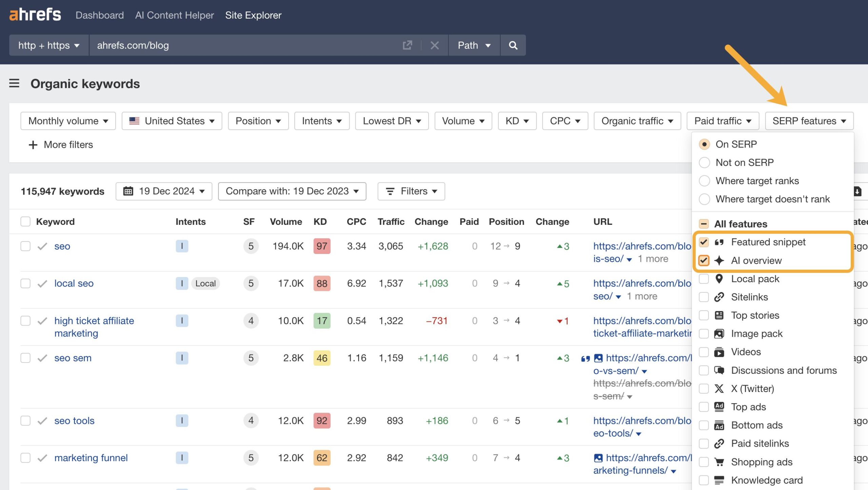Click the Bottom ads icon
The height and width of the screenshot is (490, 868).
[719, 425]
